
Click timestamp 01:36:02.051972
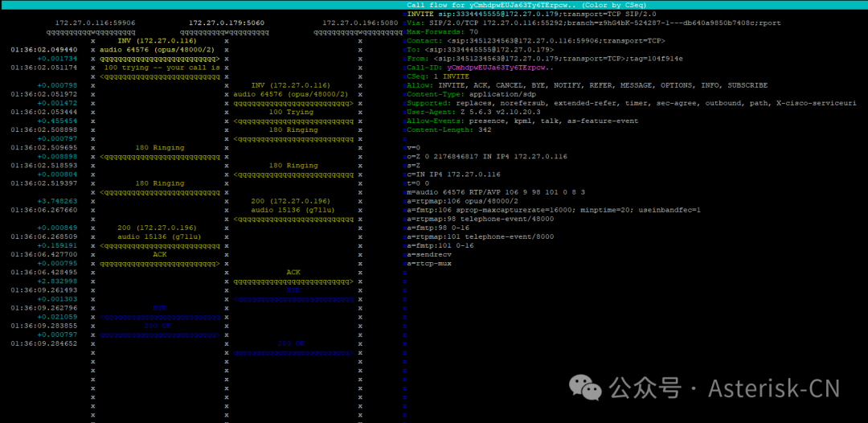point(43,95)
